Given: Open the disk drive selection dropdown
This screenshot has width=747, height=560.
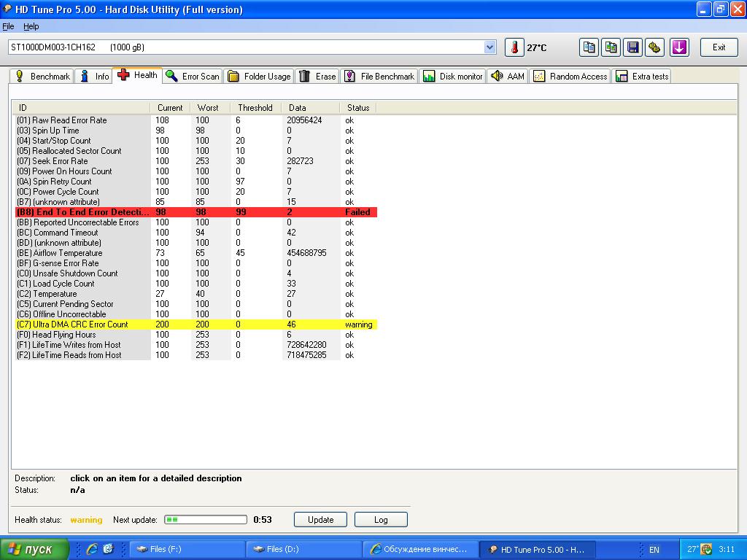Looking at the screenshot, I should [x=489, y=47].
